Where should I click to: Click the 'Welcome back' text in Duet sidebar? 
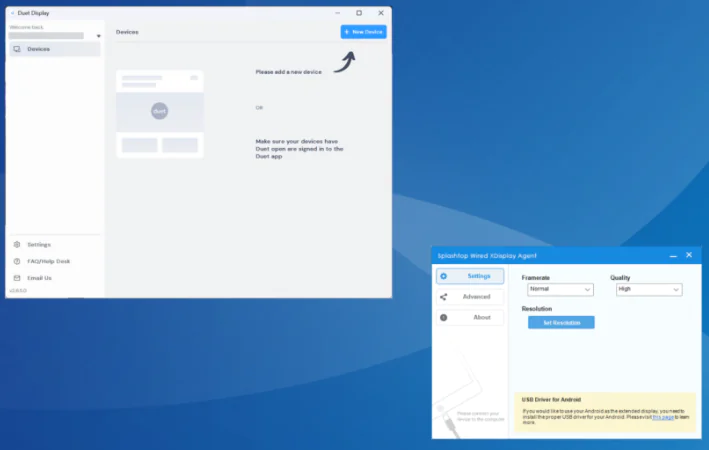(x=26, y=27)
